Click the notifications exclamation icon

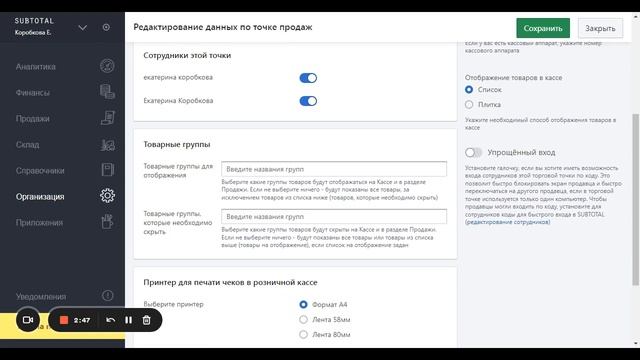coord(107,296)
